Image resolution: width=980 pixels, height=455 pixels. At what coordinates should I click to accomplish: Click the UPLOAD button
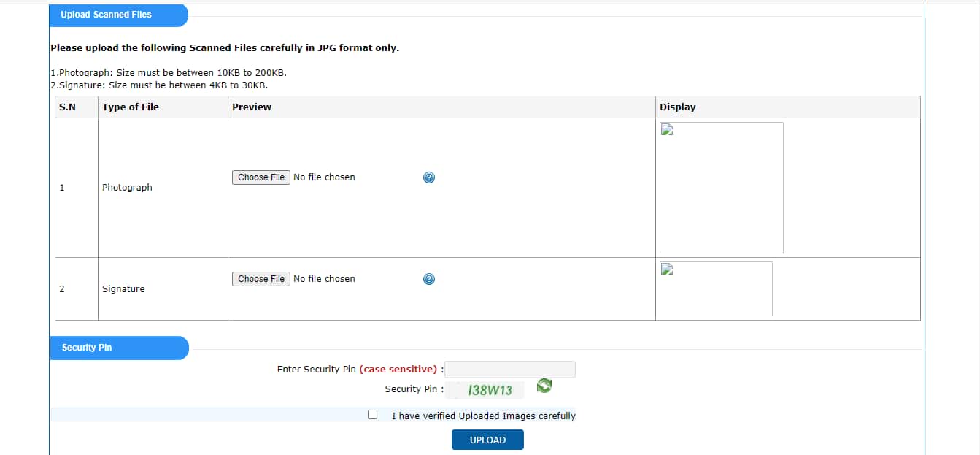coord(487,440)
